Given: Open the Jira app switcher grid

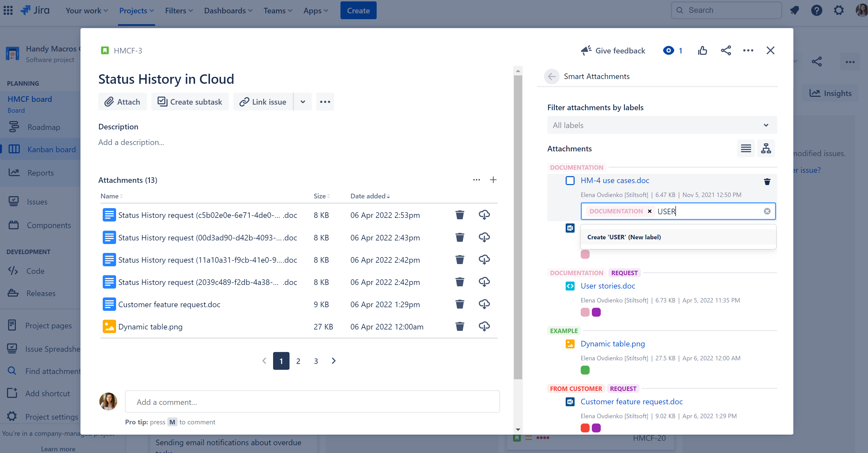Looking at the screenshot, I should [8, 11].
